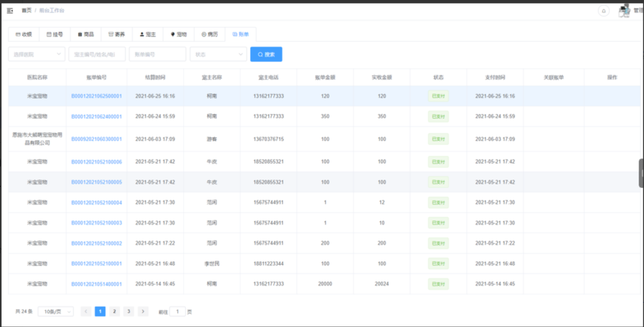The image size is (644, 327).
Task: Switch to the 寄养 tab
Action: (x=117, y=35)
